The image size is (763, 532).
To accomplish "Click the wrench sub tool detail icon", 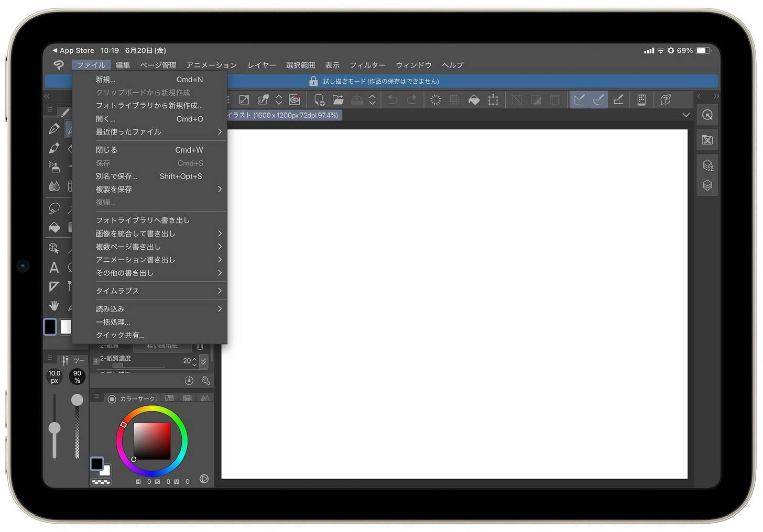I will (205, 381).
